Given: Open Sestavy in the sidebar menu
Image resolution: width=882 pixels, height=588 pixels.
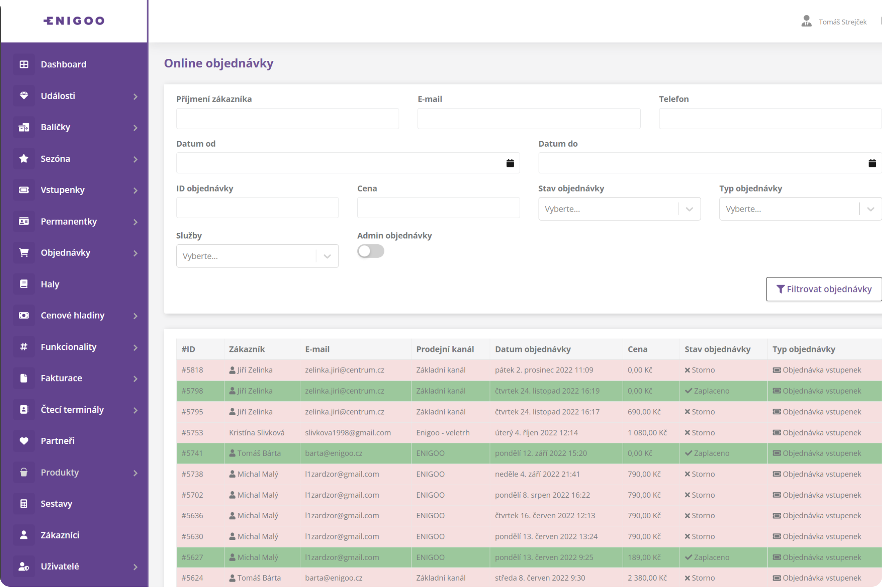Looking at the screenshot, I should pyautogui.click(x=56, y=504).
